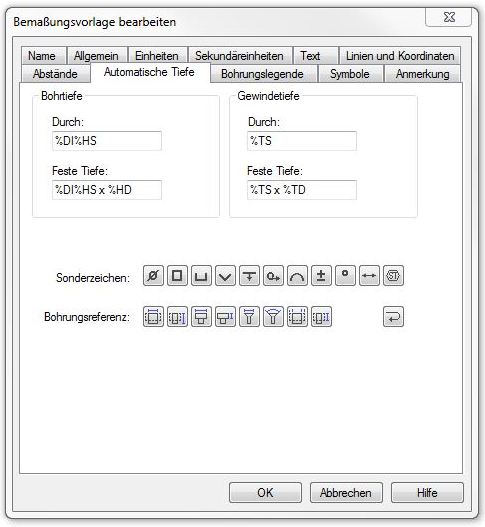Go to the Anmerkung tab
This screenshot has width=485, height=527.
(x=422, y=74)
